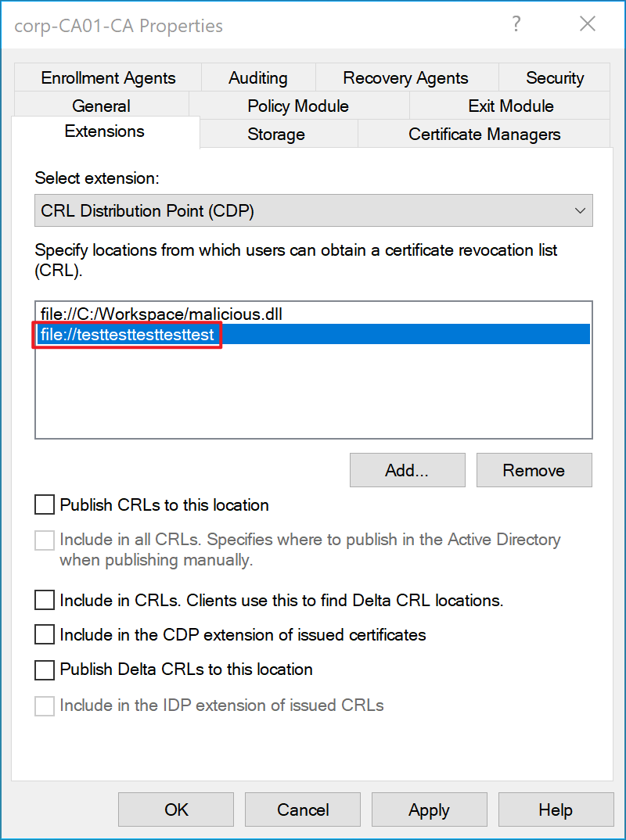Check Include in CRLs for Delta locations
626x840 pixels.
pyautogui.click(x=45, y=600)
